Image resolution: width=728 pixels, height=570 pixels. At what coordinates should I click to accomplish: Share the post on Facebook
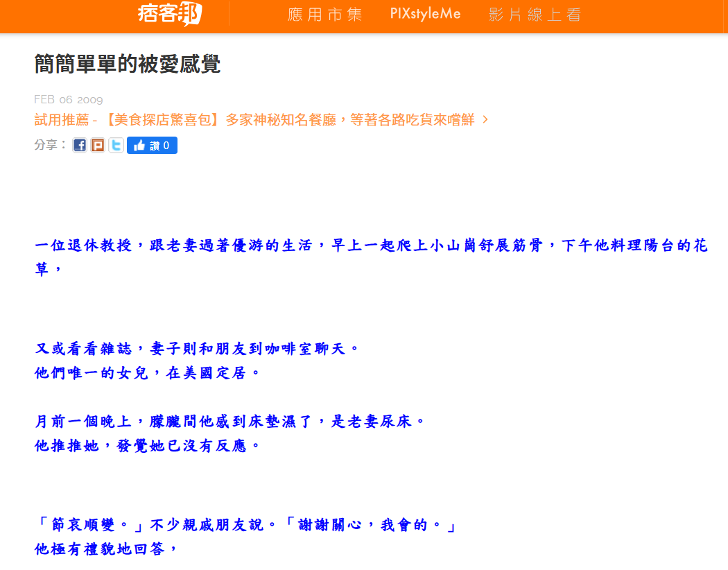[80, 146]
